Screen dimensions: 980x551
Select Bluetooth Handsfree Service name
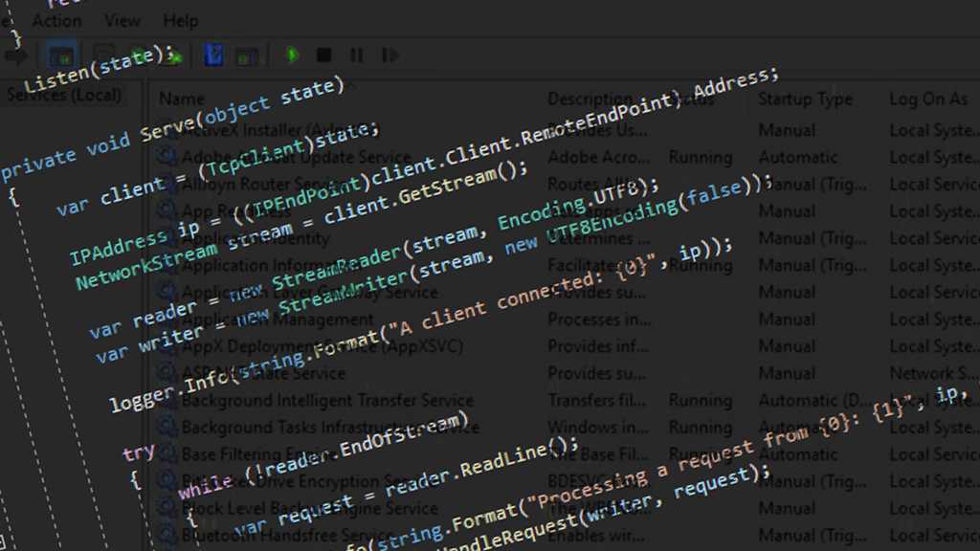click(288, 536)
